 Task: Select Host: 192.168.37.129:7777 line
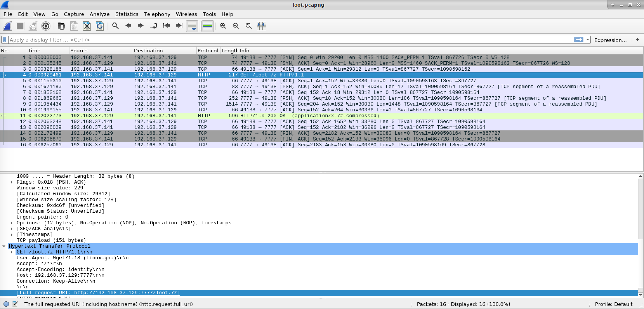pyautogui.click(x=61, y=275)
